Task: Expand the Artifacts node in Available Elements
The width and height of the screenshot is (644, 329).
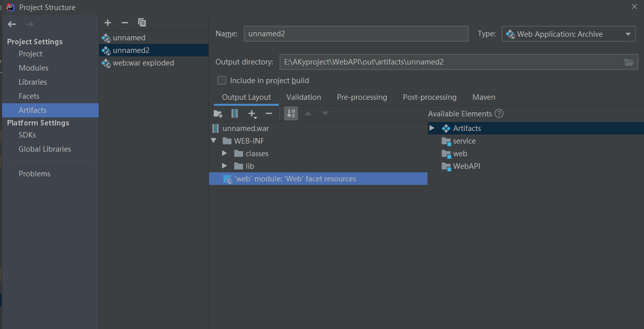Action: click(432, 128)
